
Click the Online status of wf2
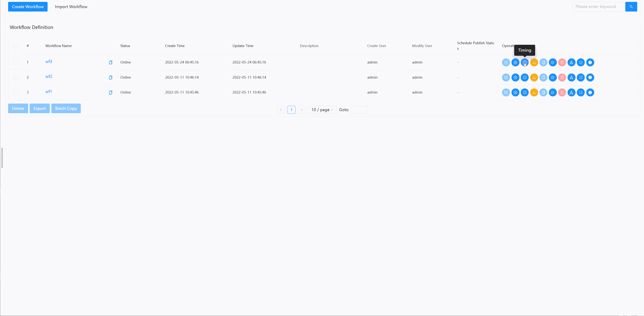126,77
